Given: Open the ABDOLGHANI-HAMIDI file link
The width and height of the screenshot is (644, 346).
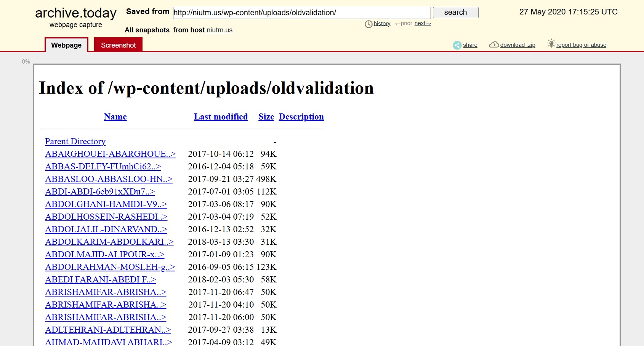Looking at the screenshot, I should point(106,204).
